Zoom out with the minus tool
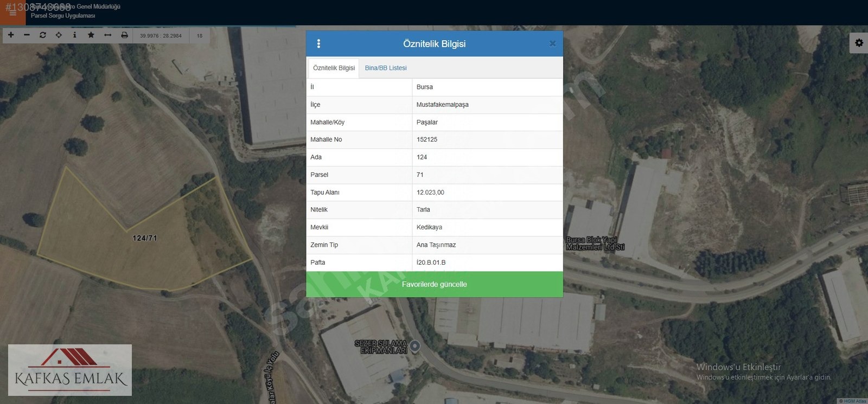This screenshot has width=868, height=404. pyautogui.click(x=27, y=35)
